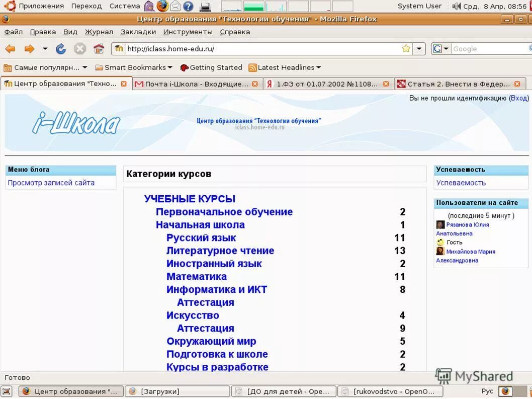Screen dimensions: 532x399
Task: Open the Правка menu
Action: [43, 32]
